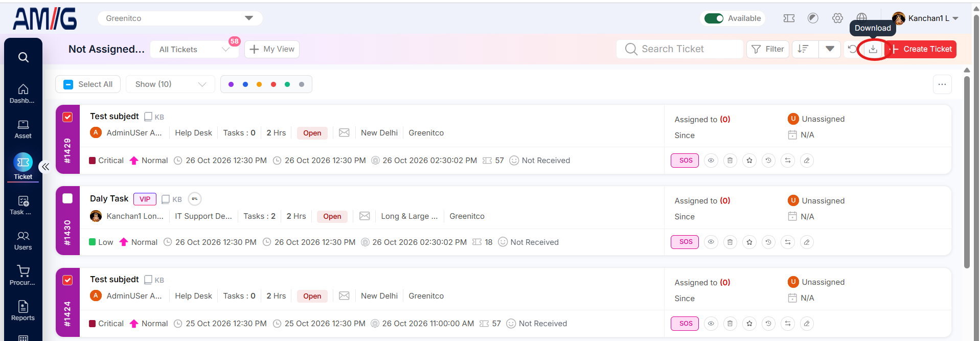Click the transfer icon on ticket #1429
This screenshot has width=980, height=341.
pos(788,161)
